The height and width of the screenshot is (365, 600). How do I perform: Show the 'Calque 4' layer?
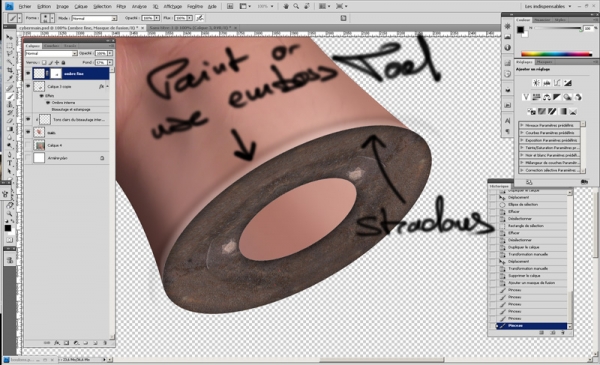(28, 145)
